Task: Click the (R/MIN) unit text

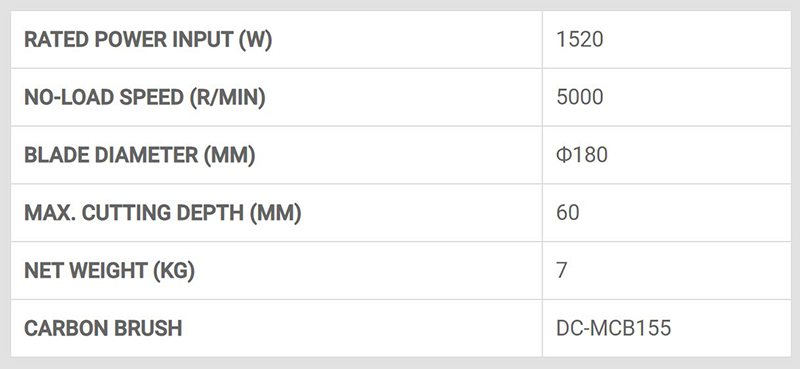Action: pyautogui.click(x=228, y=97)
